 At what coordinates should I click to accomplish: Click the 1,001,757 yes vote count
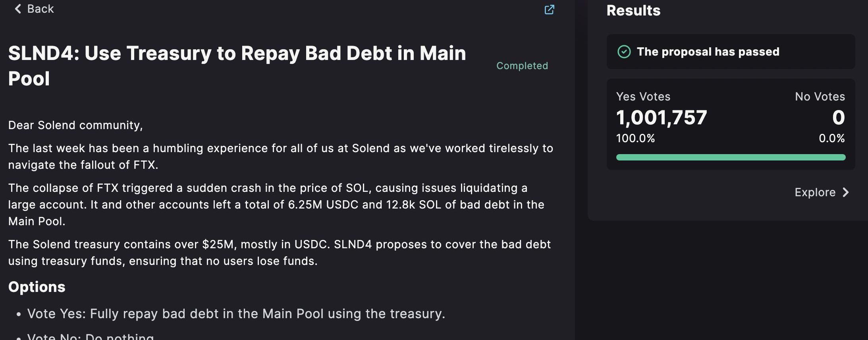pyautogui.click(x=662, y=118)
